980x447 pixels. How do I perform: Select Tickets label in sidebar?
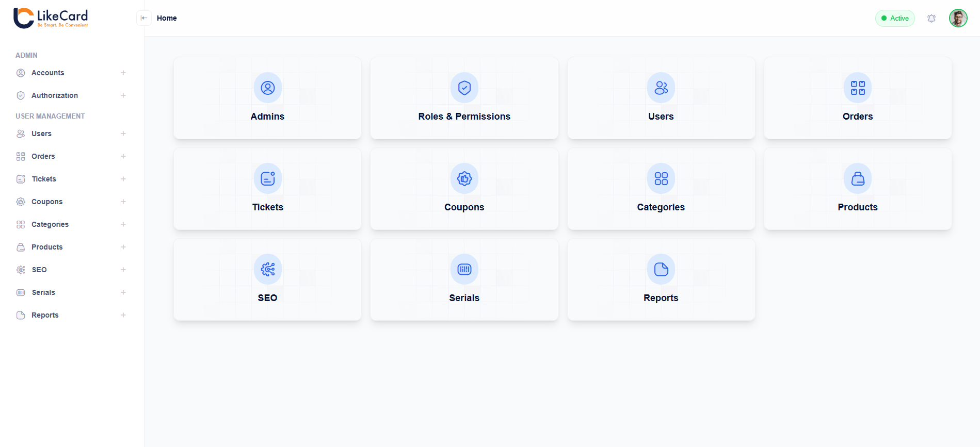tap(44, 179)
